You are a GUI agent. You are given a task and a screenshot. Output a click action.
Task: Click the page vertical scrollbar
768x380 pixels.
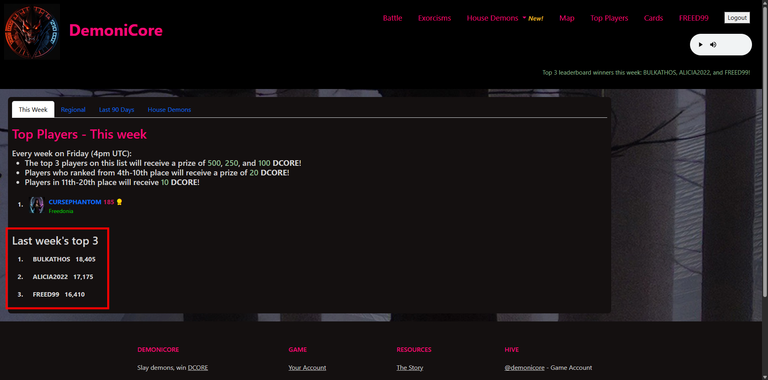click(765, 152)
